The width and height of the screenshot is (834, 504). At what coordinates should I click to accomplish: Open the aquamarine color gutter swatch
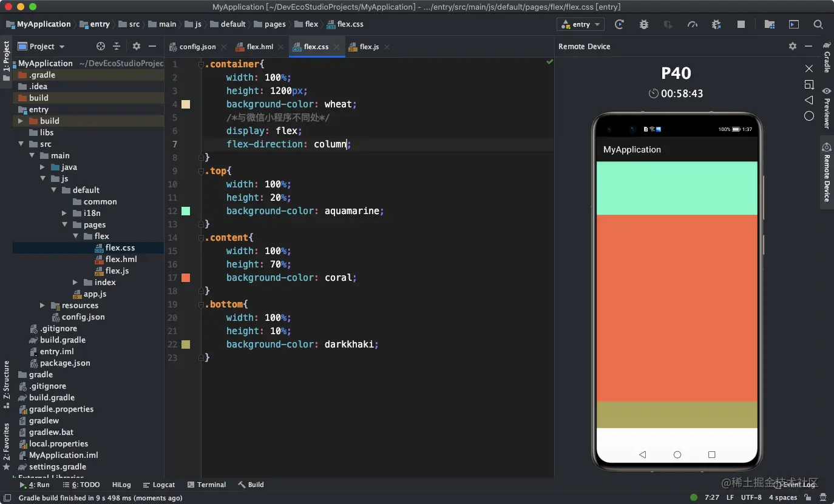click(186, 211)
